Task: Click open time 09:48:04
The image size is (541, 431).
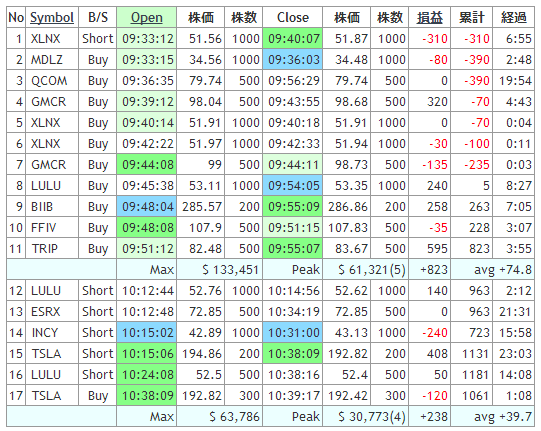Action: click(147, 207)
